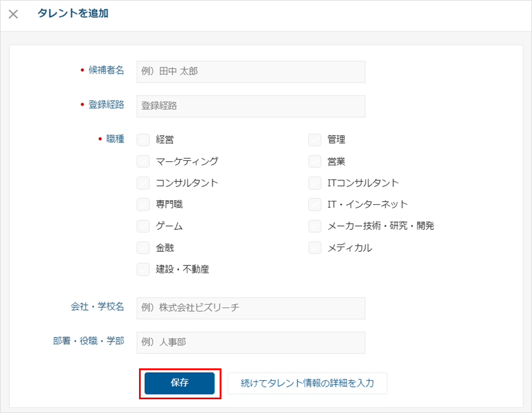Click the 部署・役職・学部 label

[x=89, y=341]
